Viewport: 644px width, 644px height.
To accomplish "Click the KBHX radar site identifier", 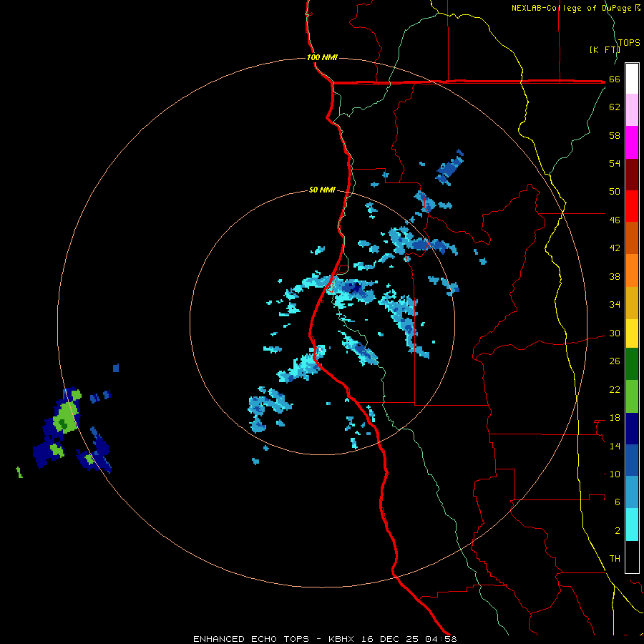I will point(343,639).
